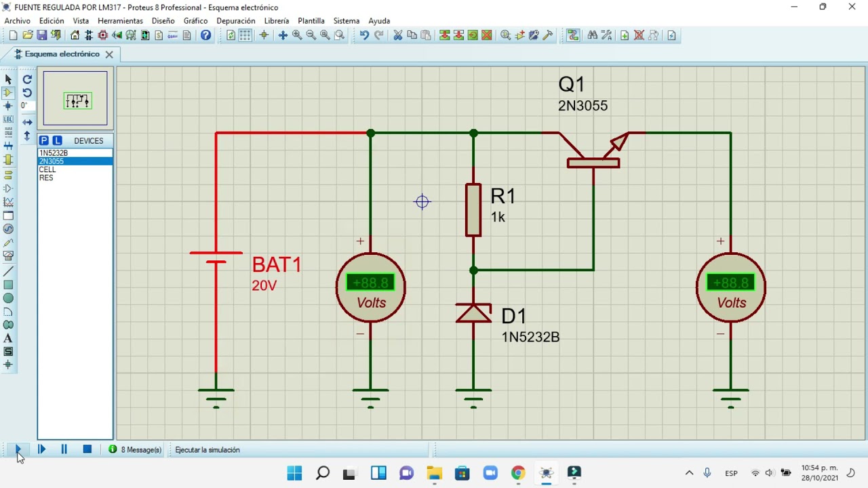Open Windows Start menu
The height and width of the screenshot is (488, 868).
294,473
